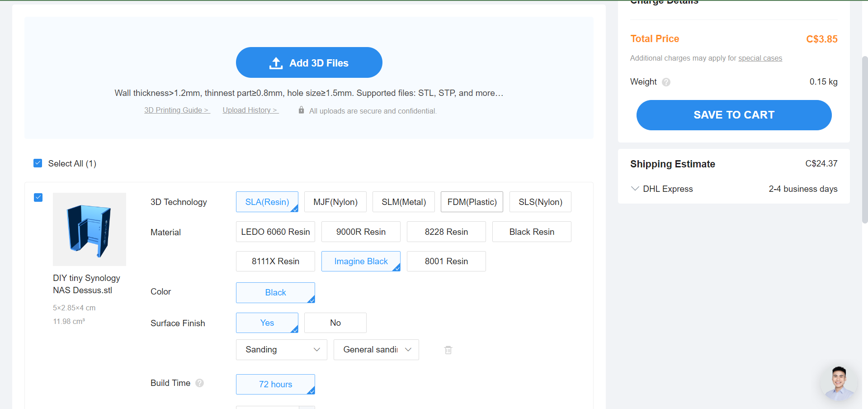
Task: Select the Black color option
Action: pyautogui.click(x=275, y=293)
